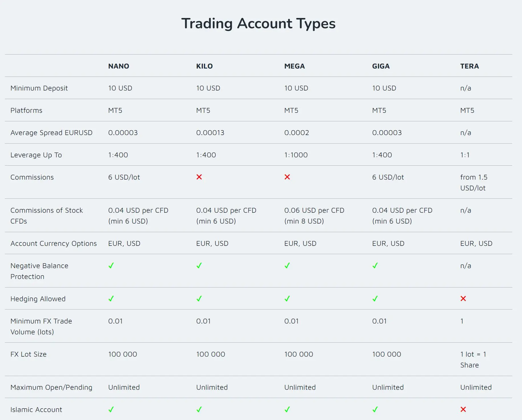
Task: Select the NANO column header
Action: [119, 66]
